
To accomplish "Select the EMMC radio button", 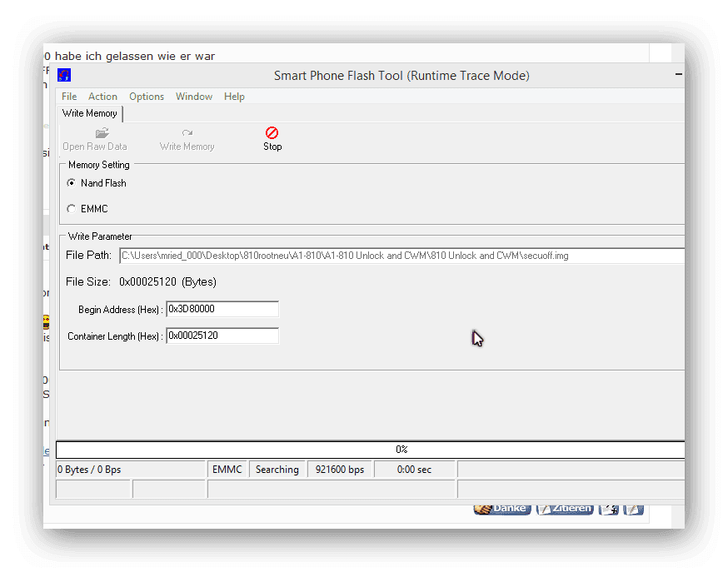I will [71, 209].
